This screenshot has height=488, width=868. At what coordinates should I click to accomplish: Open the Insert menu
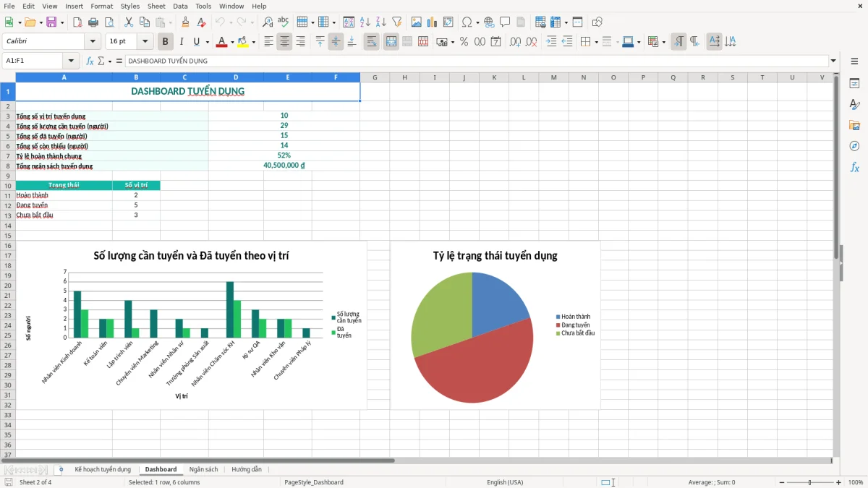point(74,6)
